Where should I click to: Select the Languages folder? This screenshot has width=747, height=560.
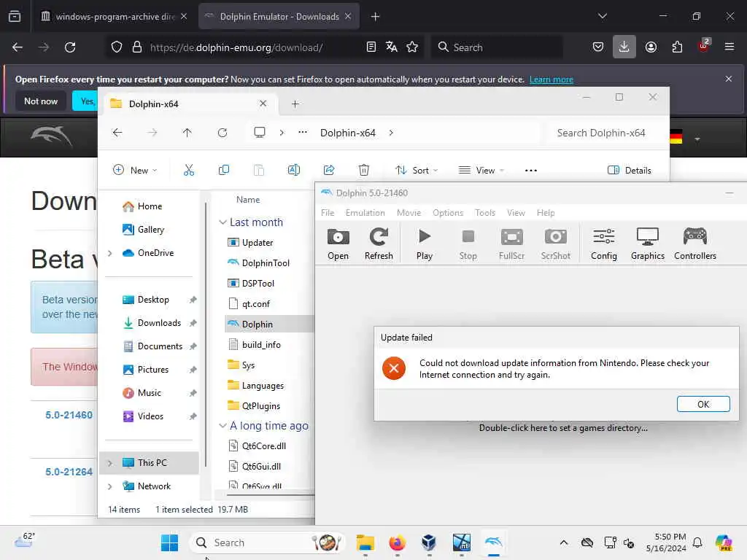[x=263, y=386]
